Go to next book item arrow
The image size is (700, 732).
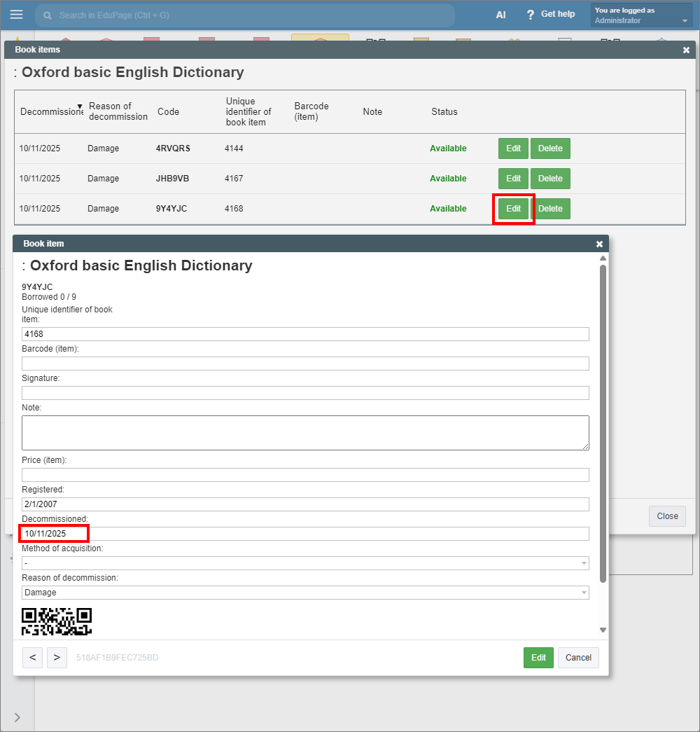click(x=57, y=658)
